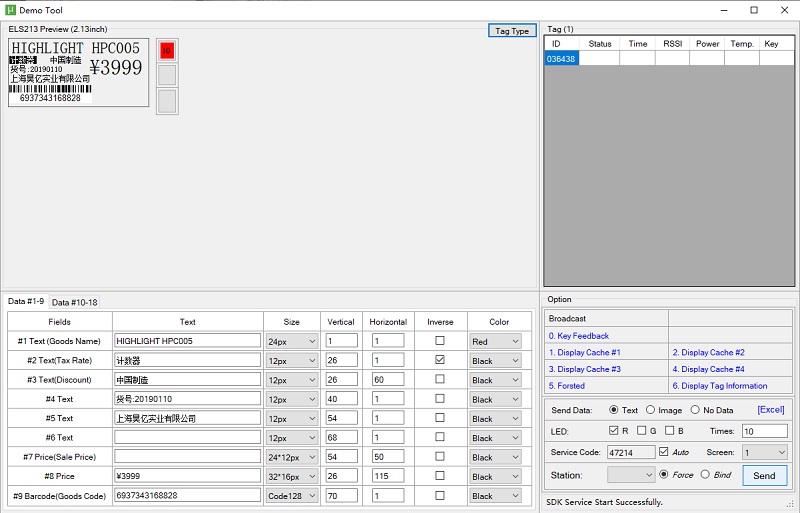Click the red screen indicator box

[167, 51]
